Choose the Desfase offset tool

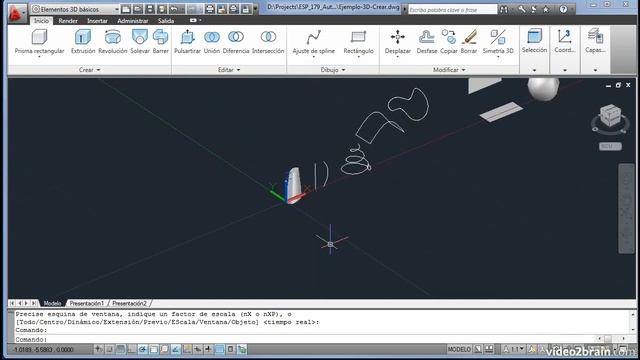coord(427,42)
